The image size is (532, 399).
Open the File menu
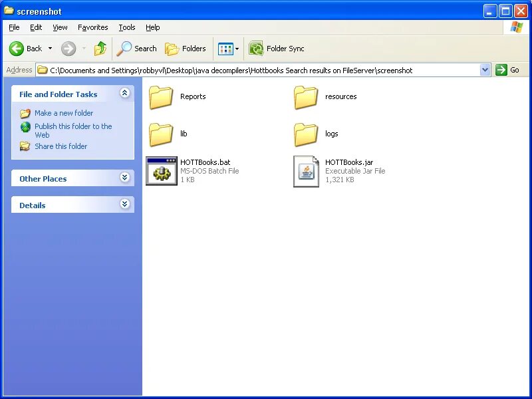point(14,27)
